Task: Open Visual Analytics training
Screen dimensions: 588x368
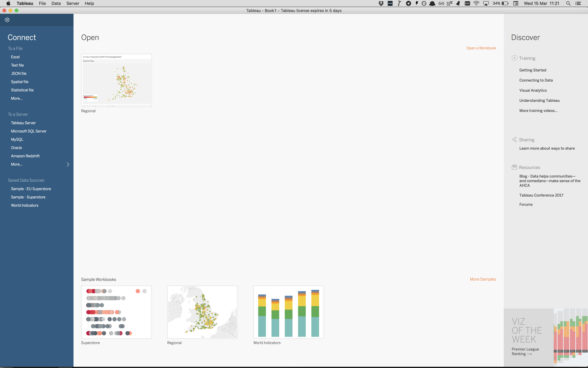Action: click(x=533, y=90)
